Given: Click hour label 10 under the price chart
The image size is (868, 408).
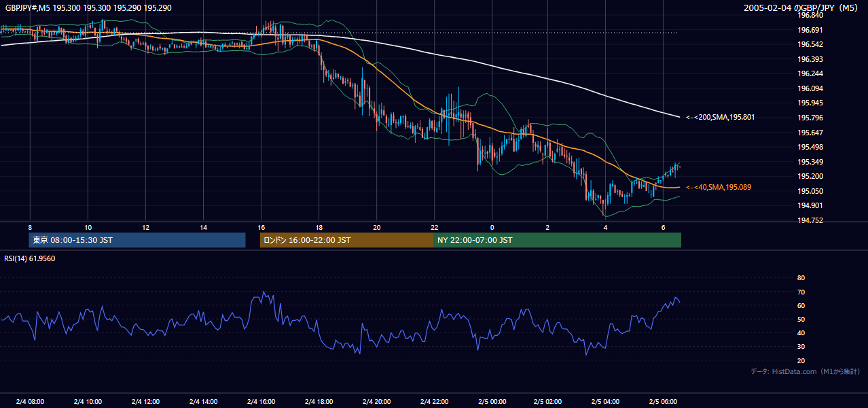Looking at the screenshot, I should click(x=88, y=227).
